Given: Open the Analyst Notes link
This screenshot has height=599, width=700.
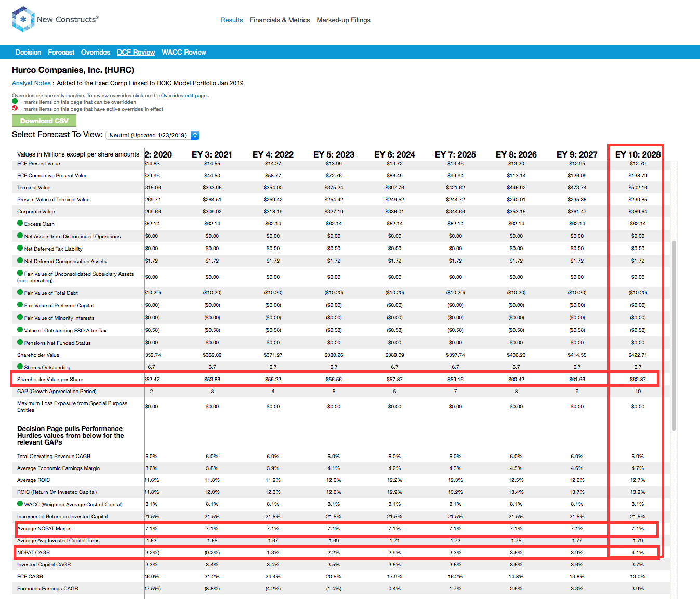Looking at the screenshot, I should click(x=31, y=83).
